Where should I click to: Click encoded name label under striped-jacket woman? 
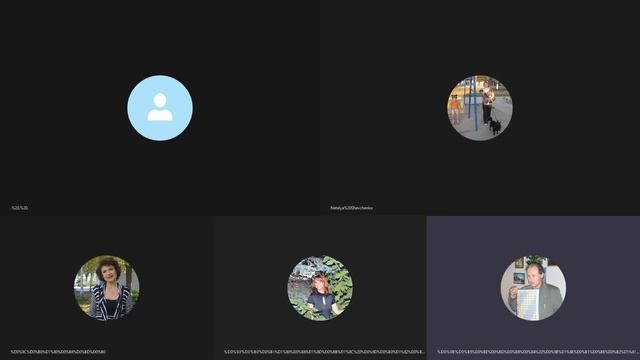[58, 351]
